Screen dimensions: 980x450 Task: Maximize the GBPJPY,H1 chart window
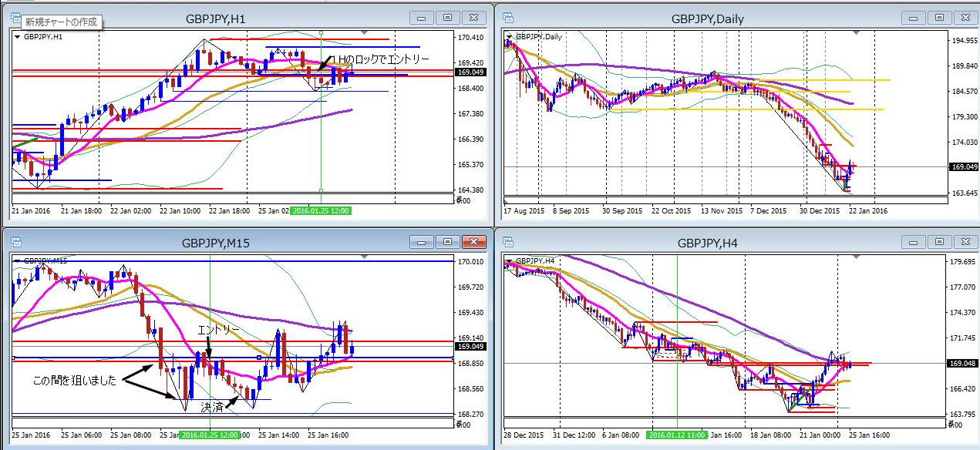pos(447,18)
